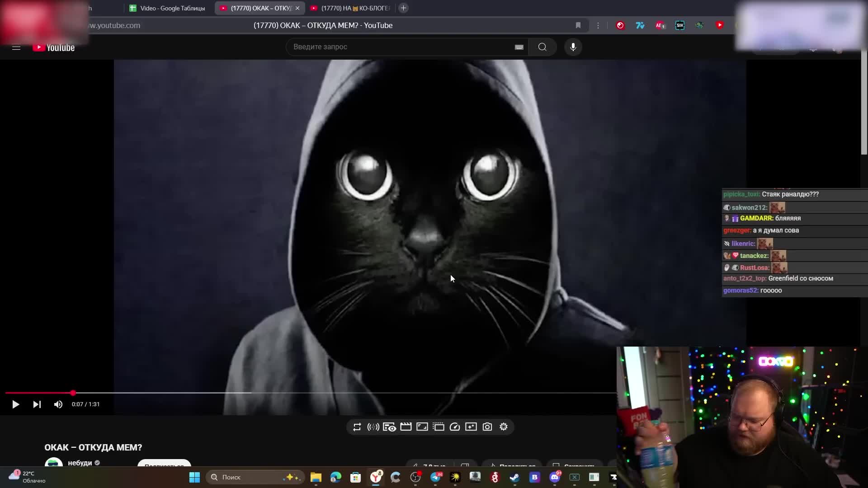Viewport: 868px width, 488px height.
Task: Seek in the buffered part of the progress bar
Action: tap(163, 393)
